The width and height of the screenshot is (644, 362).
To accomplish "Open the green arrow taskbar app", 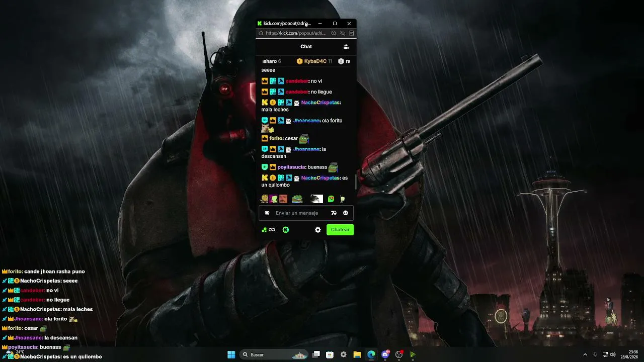I will 413,354.
